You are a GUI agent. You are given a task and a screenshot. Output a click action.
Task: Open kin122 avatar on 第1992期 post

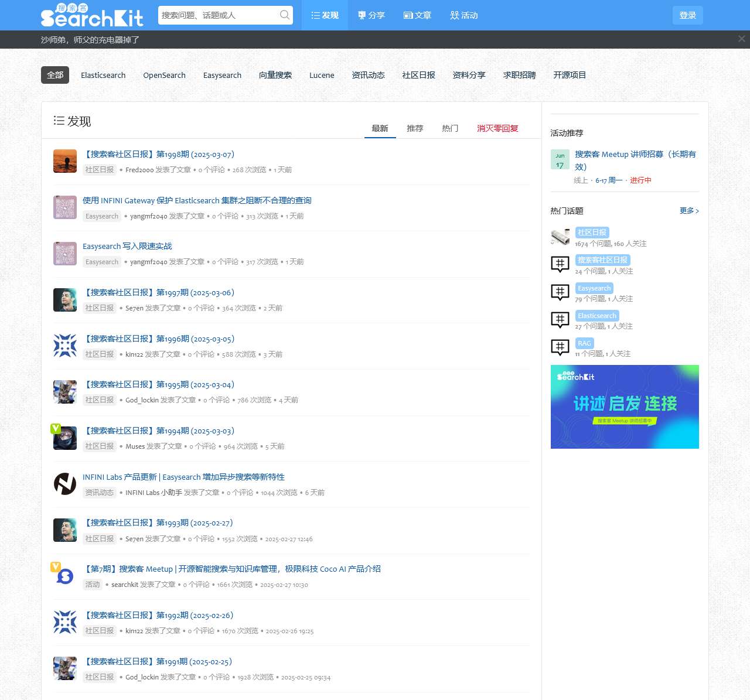(65, 622)
